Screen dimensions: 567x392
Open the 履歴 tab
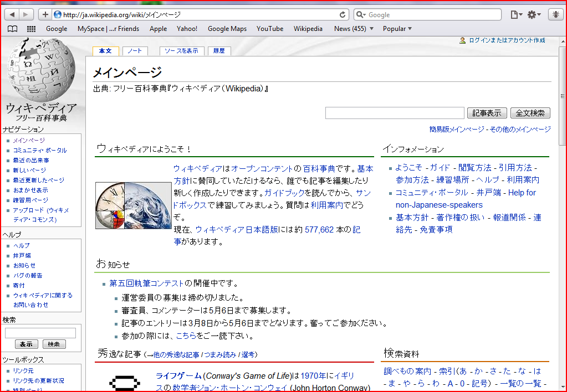coord(219,51)
